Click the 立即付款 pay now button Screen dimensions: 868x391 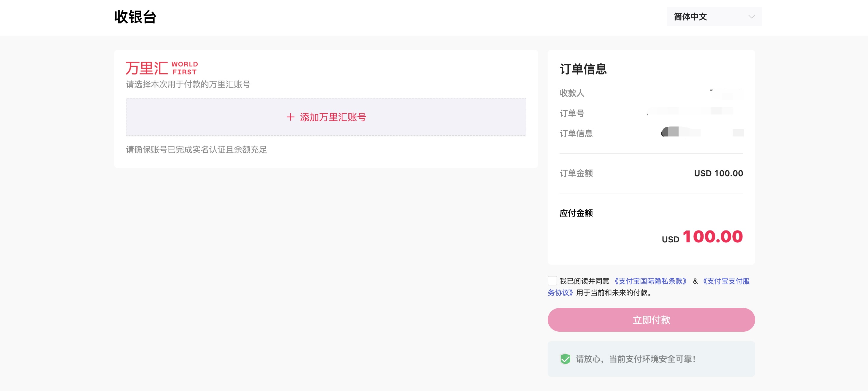tap(651, 320)
